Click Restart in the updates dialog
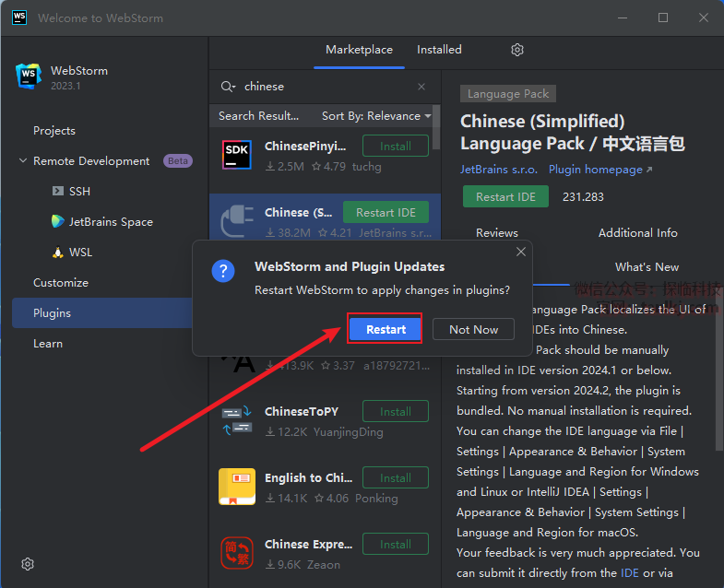Image resolution: width=724 pixels, height=588 pixels. click(x=386, y=330)
